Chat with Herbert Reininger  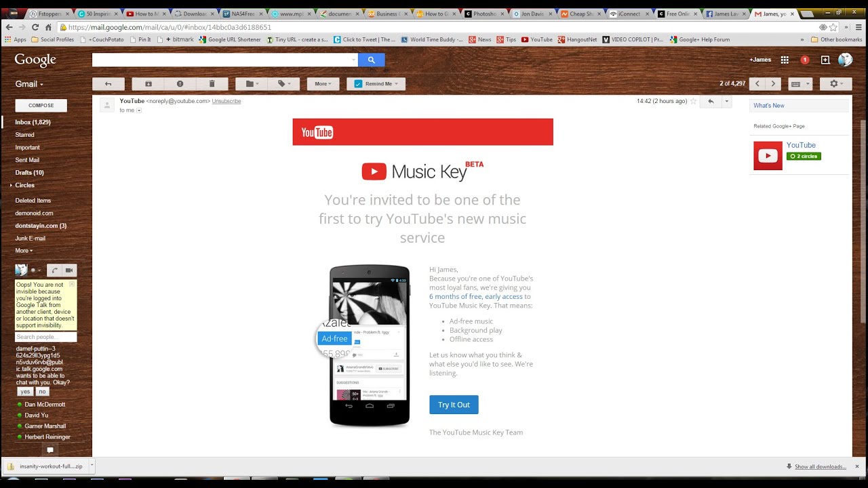47,437
